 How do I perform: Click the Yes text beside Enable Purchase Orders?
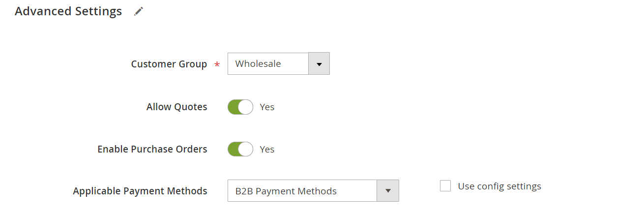tap(267, 149)
